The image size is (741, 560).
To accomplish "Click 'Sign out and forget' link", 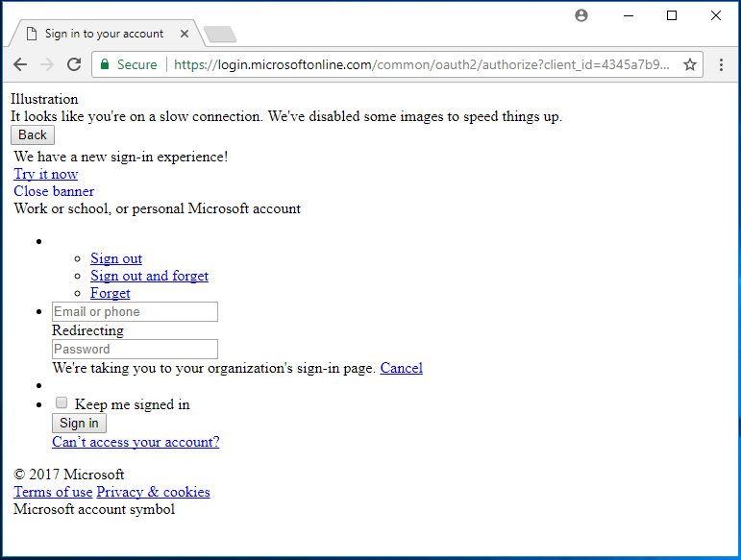I will tap(149, 276).
